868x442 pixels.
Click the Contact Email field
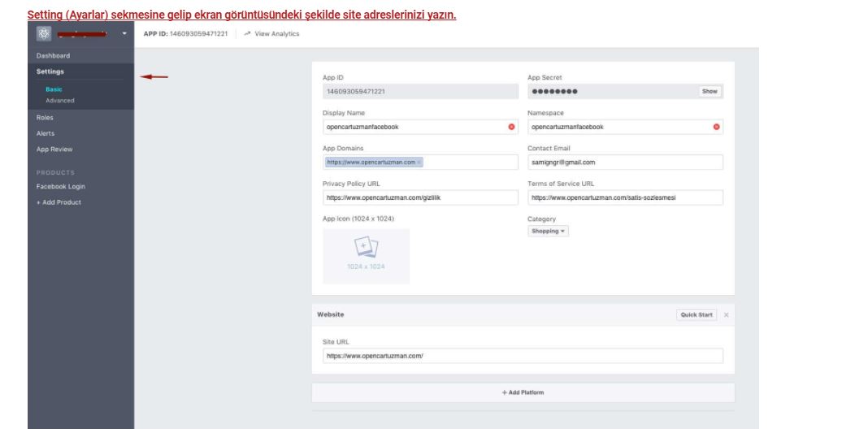[626, 162]
